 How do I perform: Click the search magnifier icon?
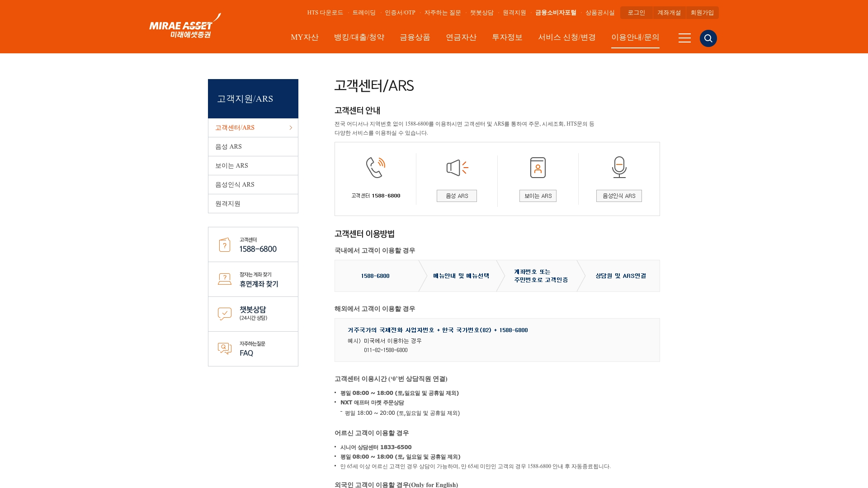pos(708,38)
